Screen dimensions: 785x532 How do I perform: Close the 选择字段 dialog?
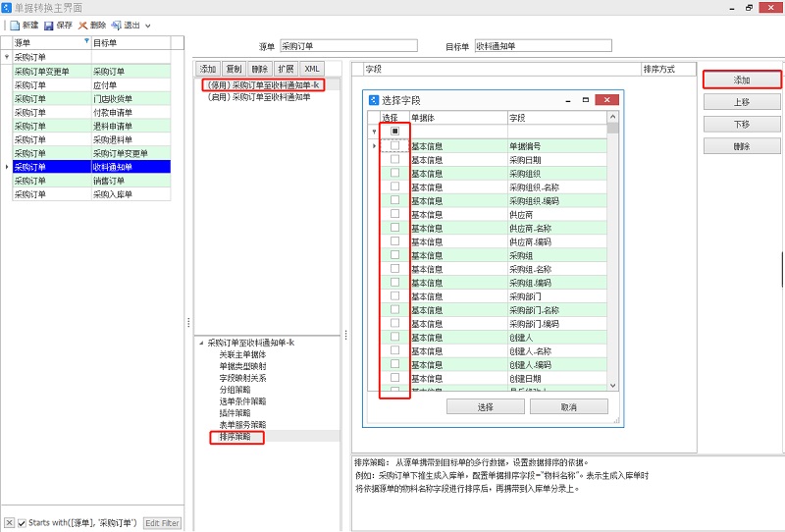[607, 100]
